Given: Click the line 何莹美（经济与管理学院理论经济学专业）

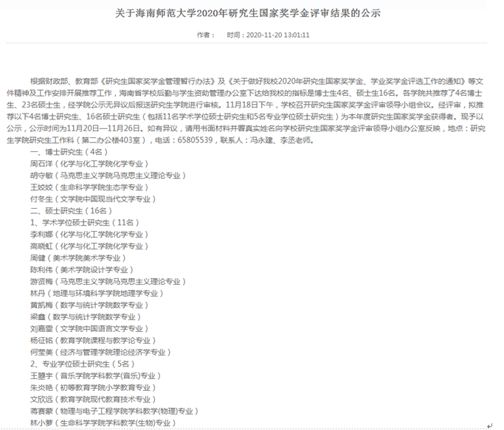Looking at the screenshot, I should [100, 353].
